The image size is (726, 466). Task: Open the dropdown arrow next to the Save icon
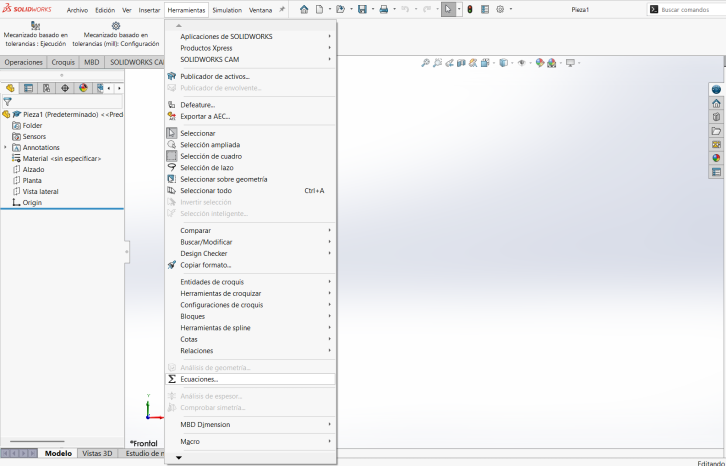(373, 9)
